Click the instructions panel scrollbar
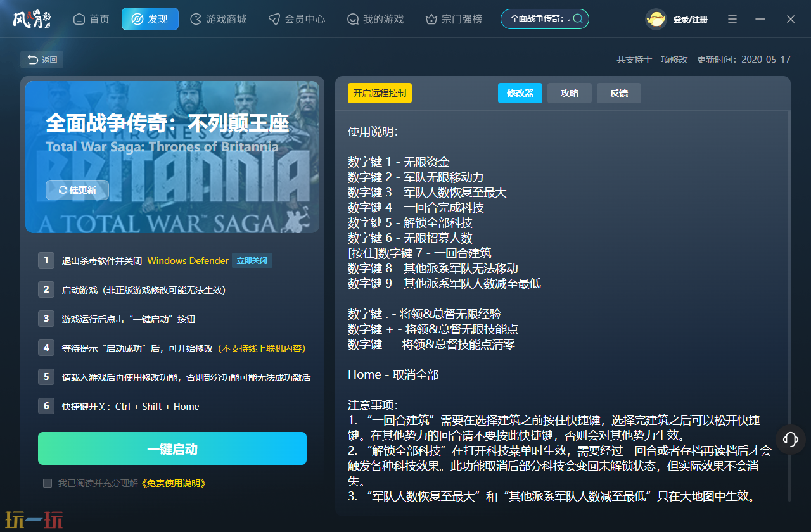Screen dimensions: 811x532 click(789, 307)
